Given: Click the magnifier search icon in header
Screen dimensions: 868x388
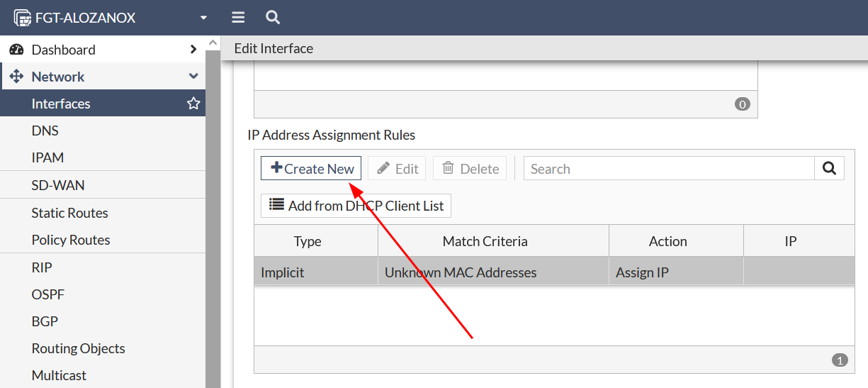Looking at the screenshot, I should tap(272, 18).
